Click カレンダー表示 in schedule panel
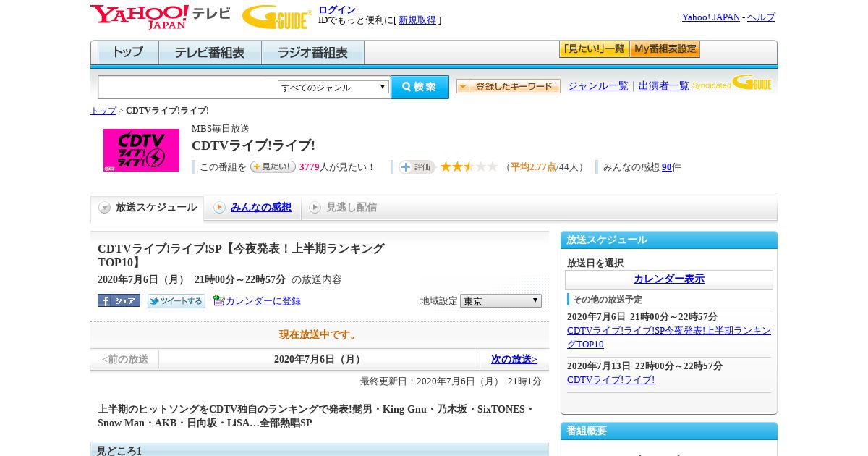 pyautogui.click(x=669, y=279)
